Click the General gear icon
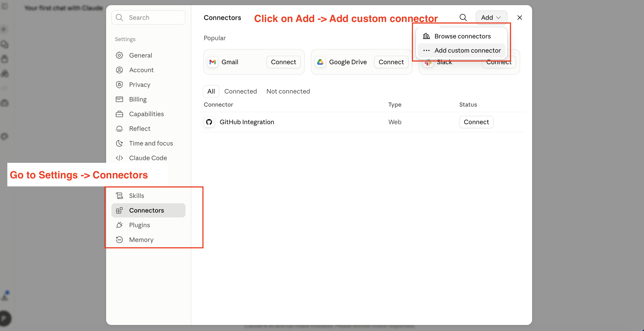644x331 pixels. (x=119, y=55)
